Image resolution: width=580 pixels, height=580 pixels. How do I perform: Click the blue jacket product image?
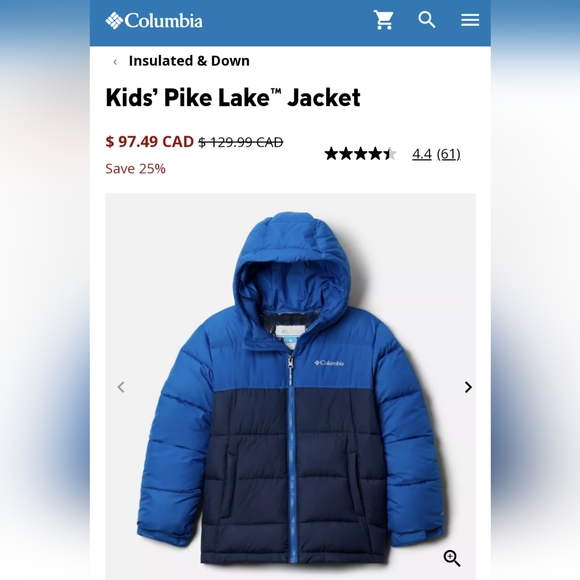(x=290, y=387)
